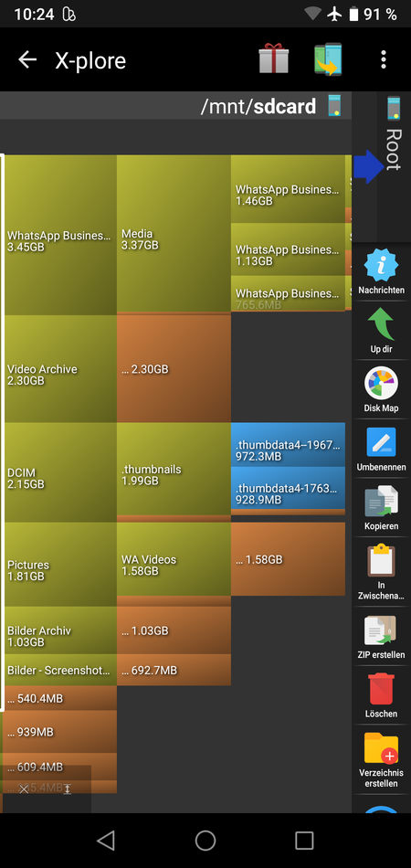Select the WhatsApp Business 1.13GB block

pos(288,249)
